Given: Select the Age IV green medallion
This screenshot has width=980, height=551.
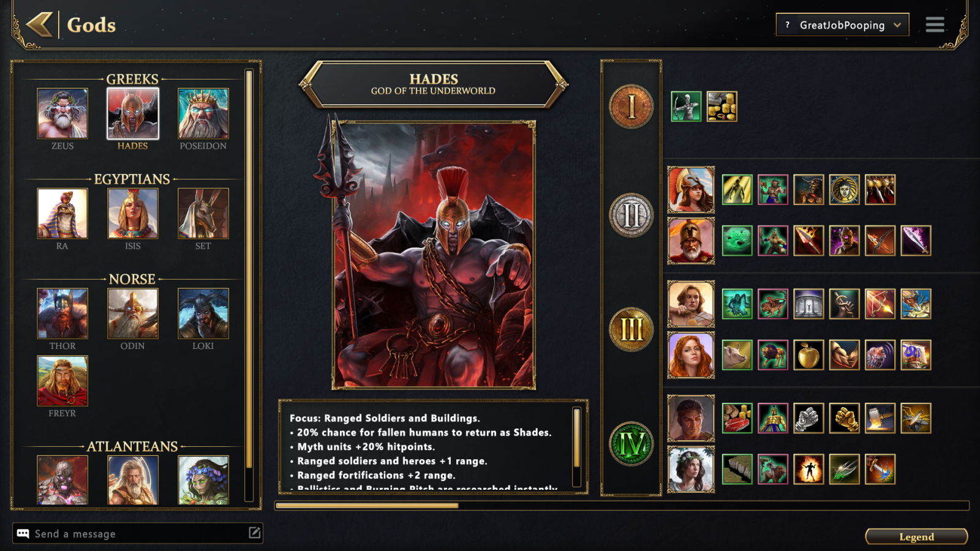Looking at the screenshot, I should coord(631,444).
